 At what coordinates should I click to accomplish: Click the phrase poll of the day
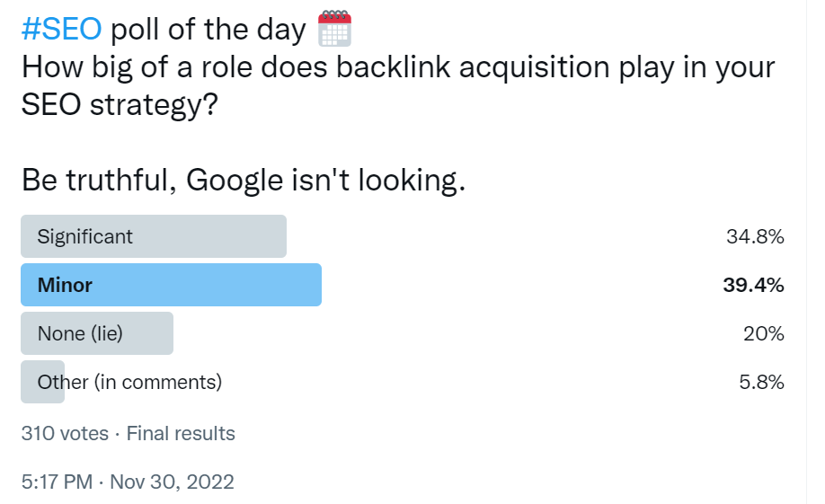point(208,30)
